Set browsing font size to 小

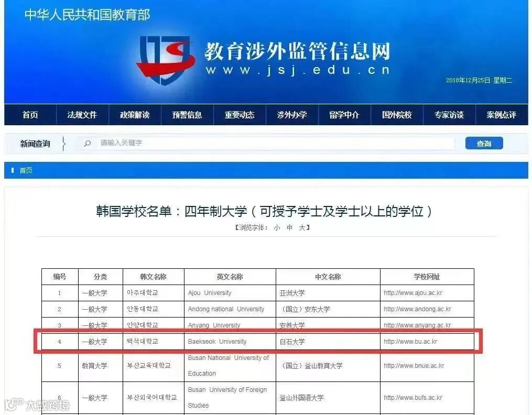[277, 227]
